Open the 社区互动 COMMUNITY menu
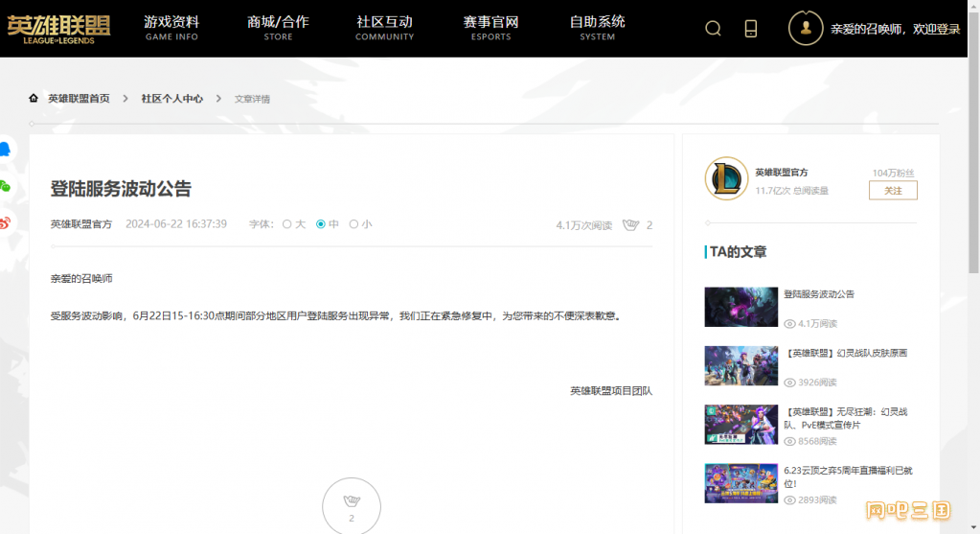980x534 pixels. (384, 28)
